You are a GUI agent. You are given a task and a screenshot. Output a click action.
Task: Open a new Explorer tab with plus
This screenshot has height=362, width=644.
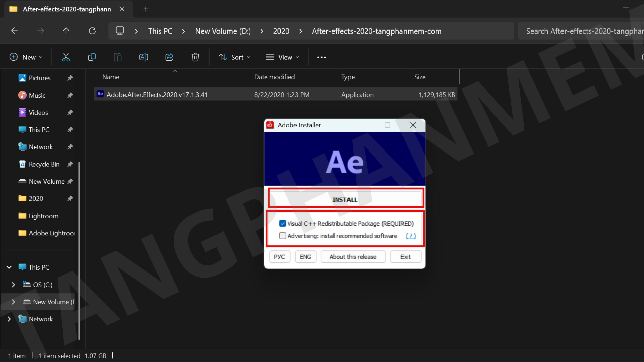coord(146,9)
